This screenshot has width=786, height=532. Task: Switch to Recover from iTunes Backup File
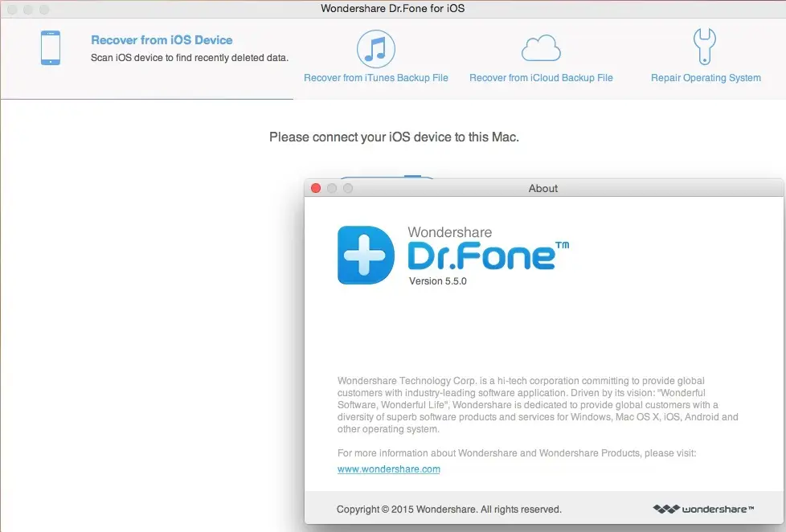tap(376, 78)
